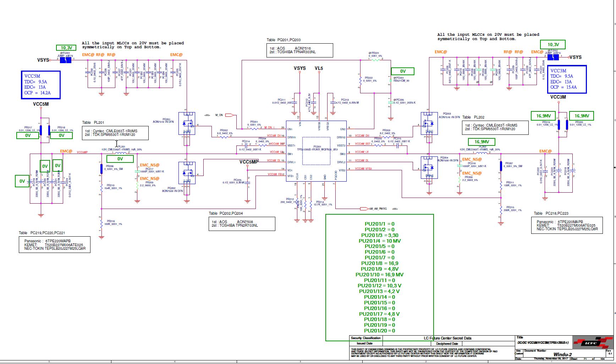This screenshot has height=364, width=616.
Task: Click the Table PQ201,PQ203 supplier box
Action: coord(300,50)
